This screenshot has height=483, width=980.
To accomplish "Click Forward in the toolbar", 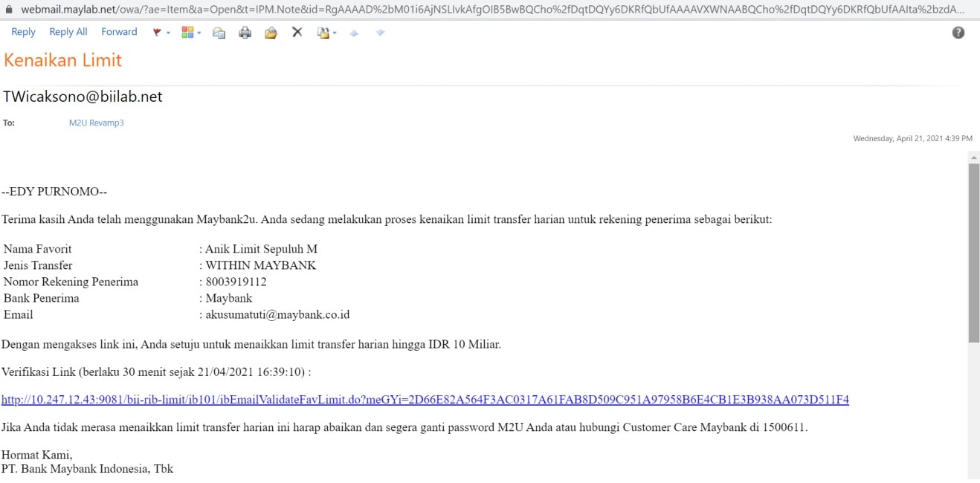I will (119, 32).
